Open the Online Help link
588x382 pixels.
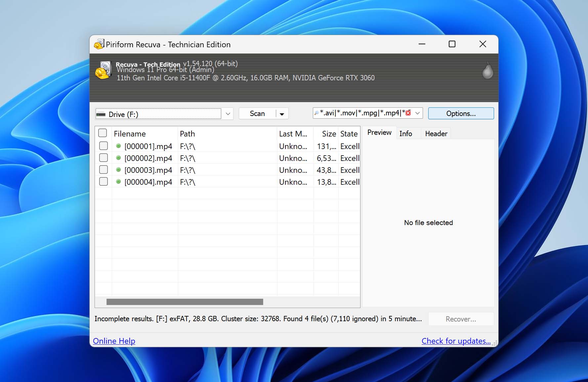click(114, 341)
